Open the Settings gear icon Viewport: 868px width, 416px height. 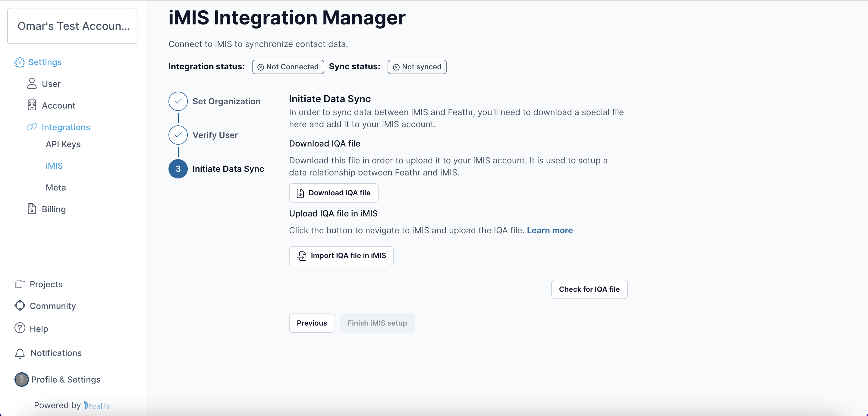click(20, 62)
